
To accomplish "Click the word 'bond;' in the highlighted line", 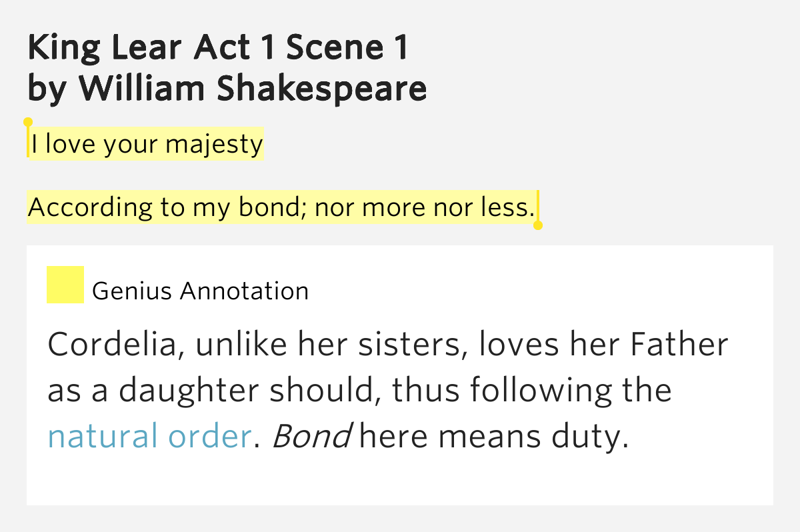I will (274, 208).
